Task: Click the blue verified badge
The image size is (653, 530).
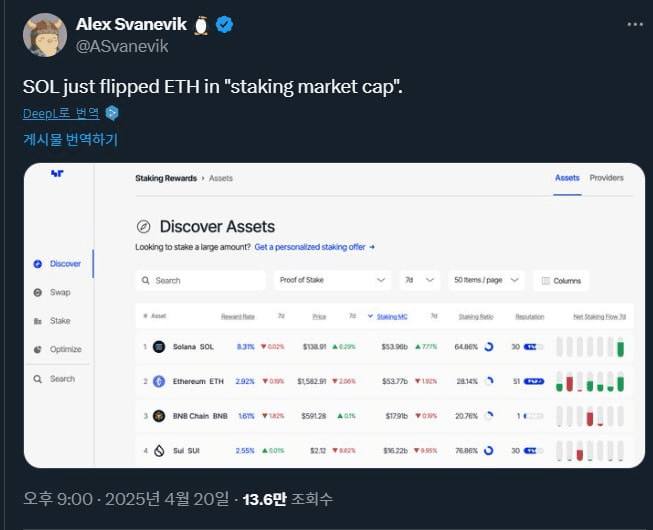Action: click(x=225, y=25)
